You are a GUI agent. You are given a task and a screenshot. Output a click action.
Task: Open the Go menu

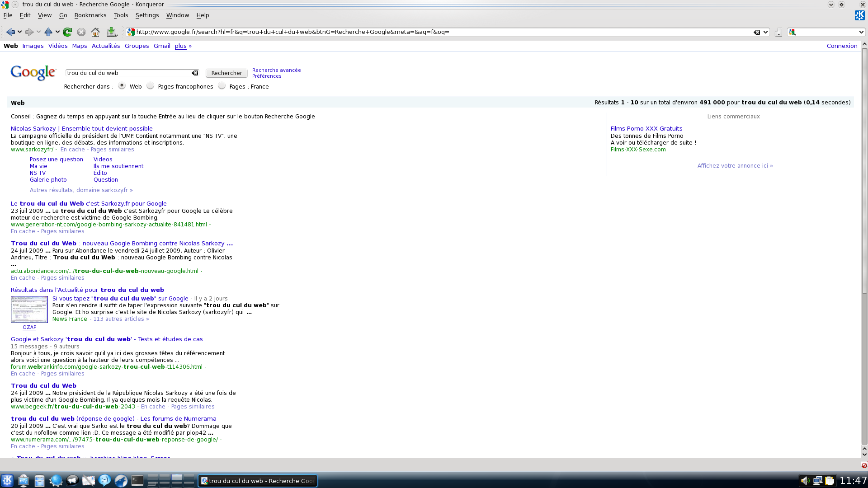tap(63, 15)
